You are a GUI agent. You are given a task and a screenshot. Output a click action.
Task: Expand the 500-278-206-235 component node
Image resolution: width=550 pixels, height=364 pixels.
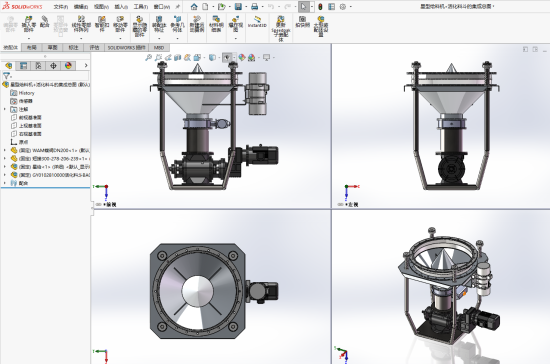tap(5, 159)
